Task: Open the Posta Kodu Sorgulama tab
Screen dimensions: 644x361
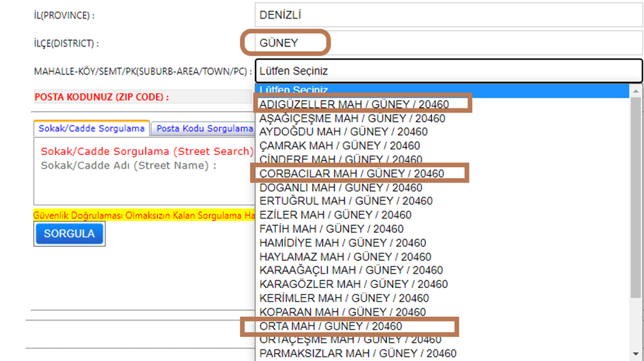Action: 203,128
